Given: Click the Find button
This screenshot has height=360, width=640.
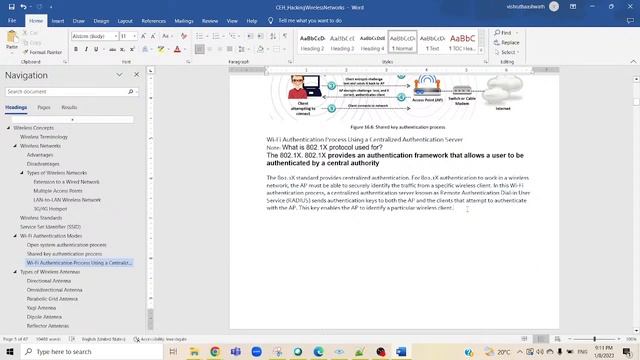Looking at the screenshot, I should point(503,33).
